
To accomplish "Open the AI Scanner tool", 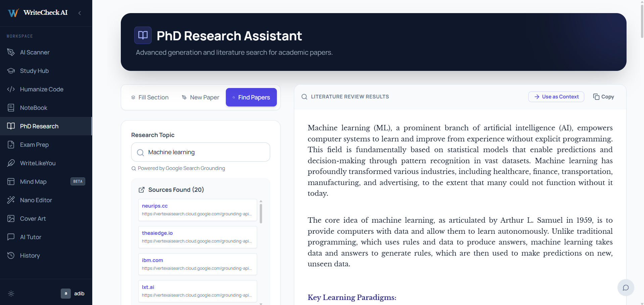I will (35, 52).
